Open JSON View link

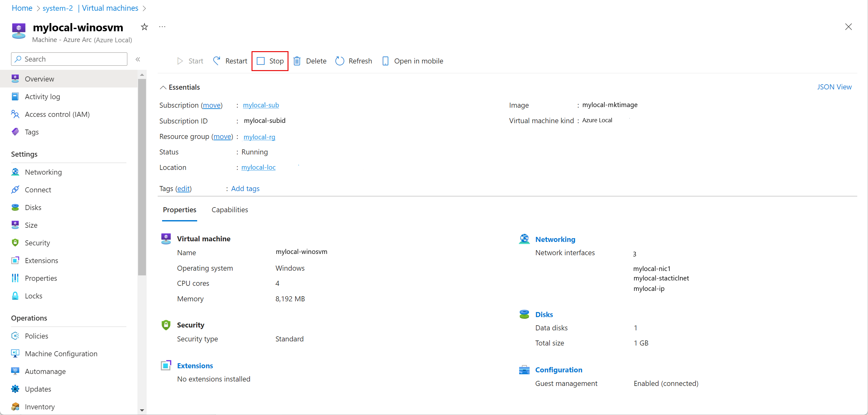pyautogui.click(x=834, y=87)
